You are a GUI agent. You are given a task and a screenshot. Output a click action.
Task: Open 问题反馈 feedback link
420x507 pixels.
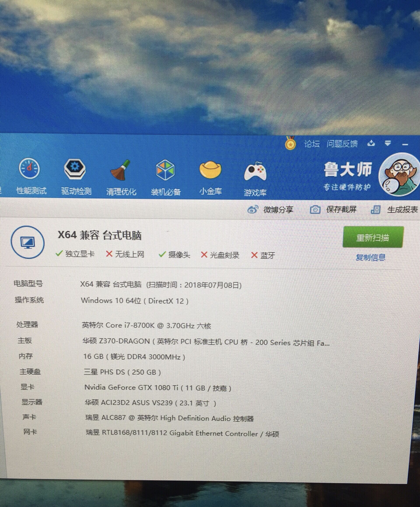pyautogui.click(x=342, y=144)
